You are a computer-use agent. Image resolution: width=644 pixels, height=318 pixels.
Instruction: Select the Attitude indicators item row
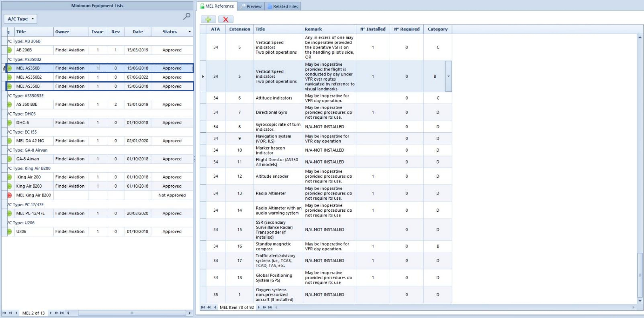click(x=326, y=98)
